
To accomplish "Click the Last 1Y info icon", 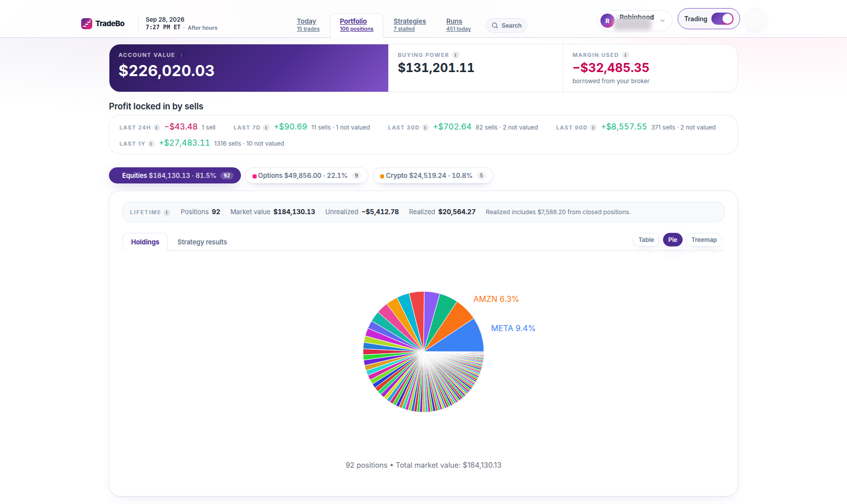I will tap(151, 144).
